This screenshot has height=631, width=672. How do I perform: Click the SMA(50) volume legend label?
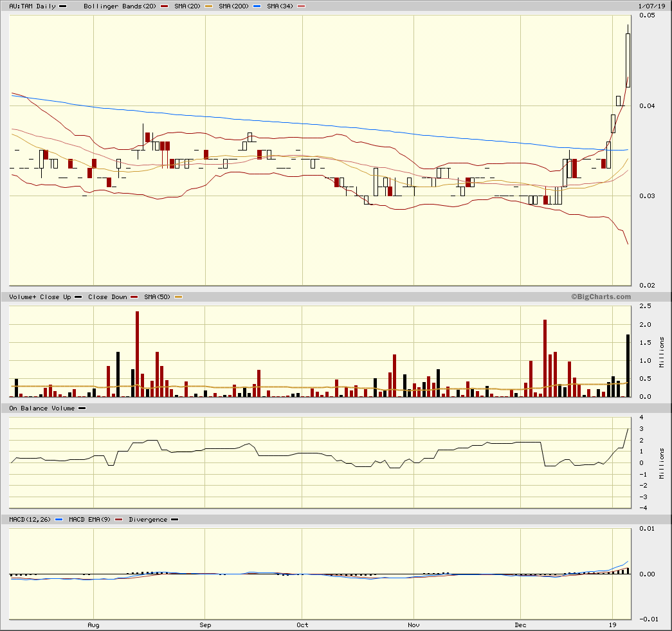158,297
